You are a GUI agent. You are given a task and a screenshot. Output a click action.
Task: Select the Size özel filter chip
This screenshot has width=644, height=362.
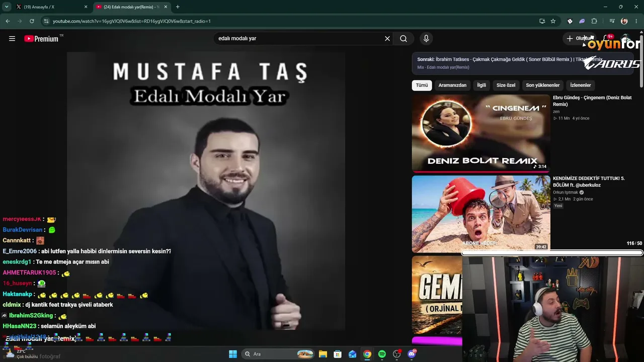[x=506, y=85]
